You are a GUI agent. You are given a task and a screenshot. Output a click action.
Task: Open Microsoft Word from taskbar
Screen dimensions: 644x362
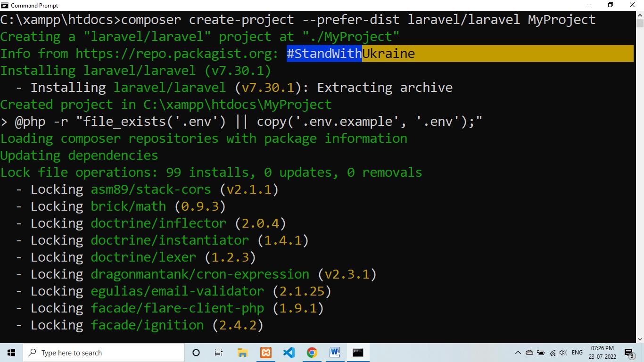[x=335, y=353]
